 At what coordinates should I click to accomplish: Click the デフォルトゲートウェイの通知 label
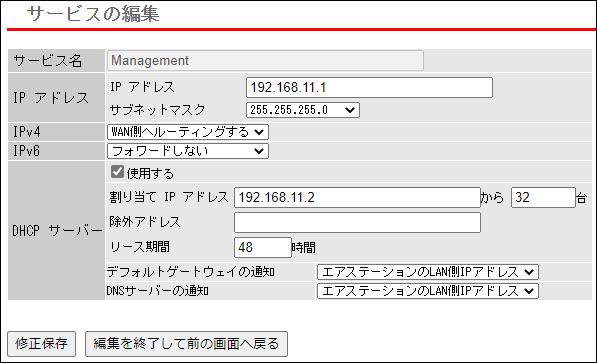pyautogui.click(x=191, y=272)
